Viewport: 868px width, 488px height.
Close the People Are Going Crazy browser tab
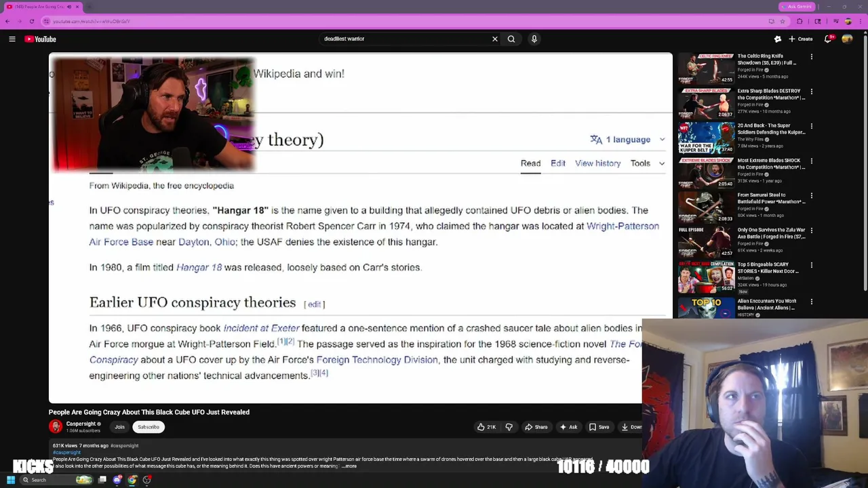coord(77,7)
